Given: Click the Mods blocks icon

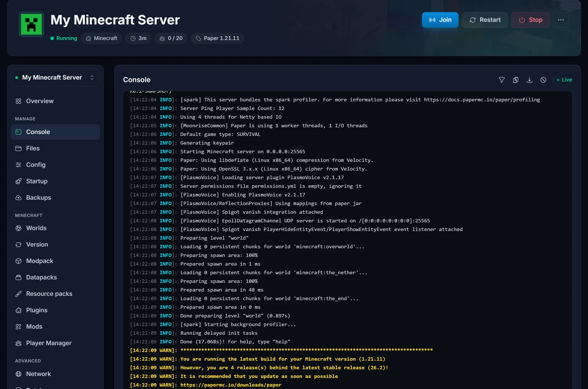Looking at the screenshot, I should 18,327.
